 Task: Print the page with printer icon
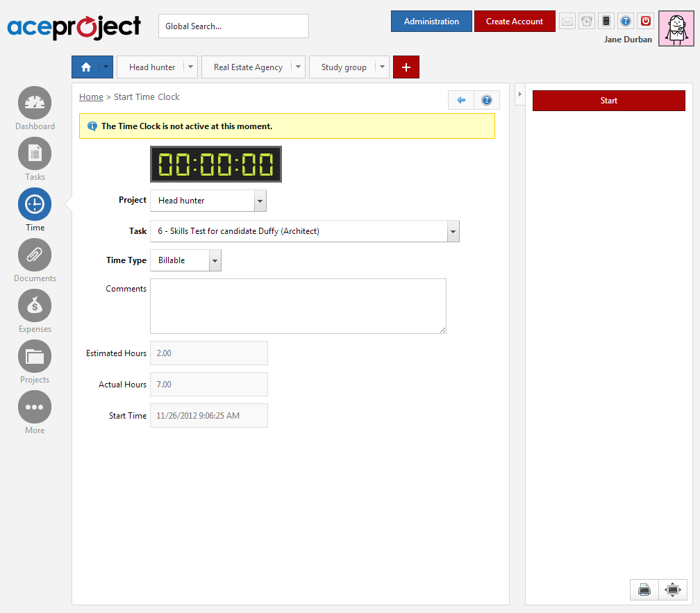(644, 590)
